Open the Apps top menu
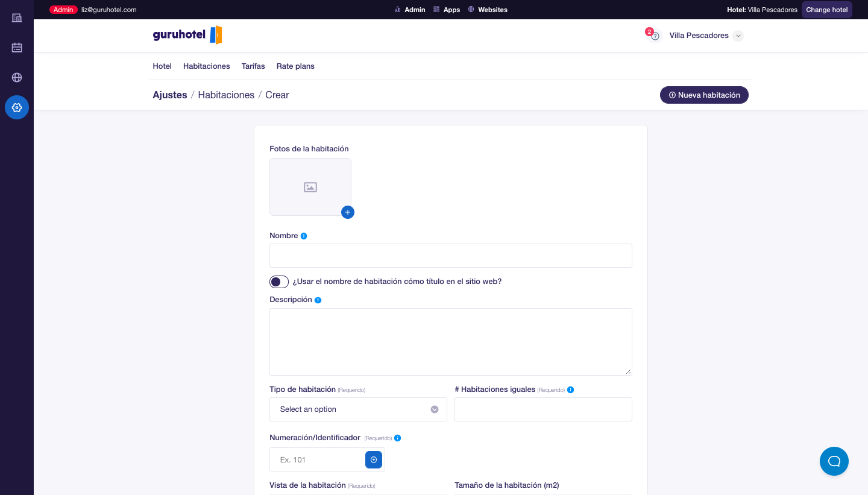Viewport: 868px width, 495px height. [x=447, y=10]
